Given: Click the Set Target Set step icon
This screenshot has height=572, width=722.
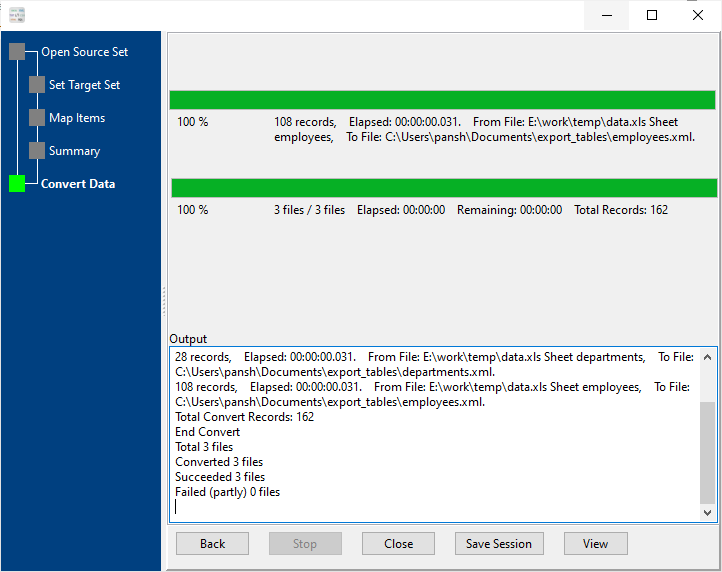Looking at the screenshot, I should click(37, 85).
